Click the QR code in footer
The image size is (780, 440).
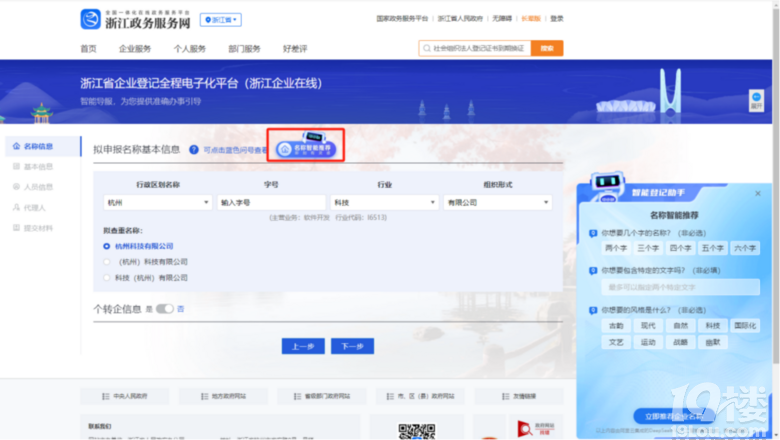(x=417, y=431)
